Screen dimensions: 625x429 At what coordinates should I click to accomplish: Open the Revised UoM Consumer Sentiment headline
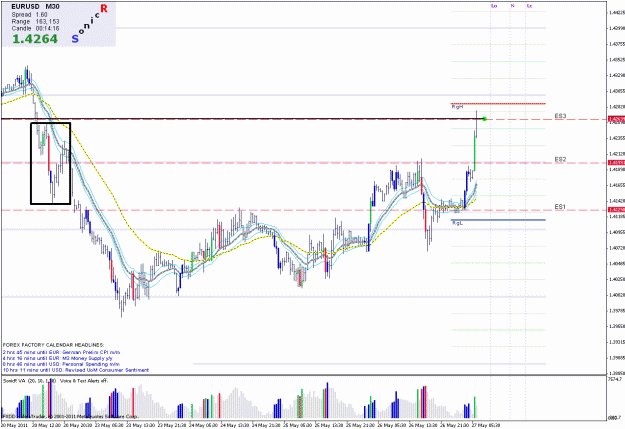[76, 370]
